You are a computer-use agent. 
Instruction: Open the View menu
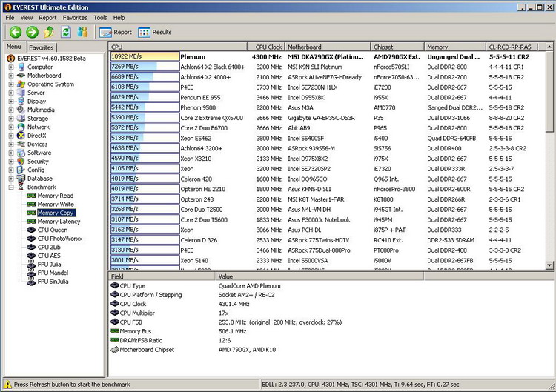click(27, 18)
